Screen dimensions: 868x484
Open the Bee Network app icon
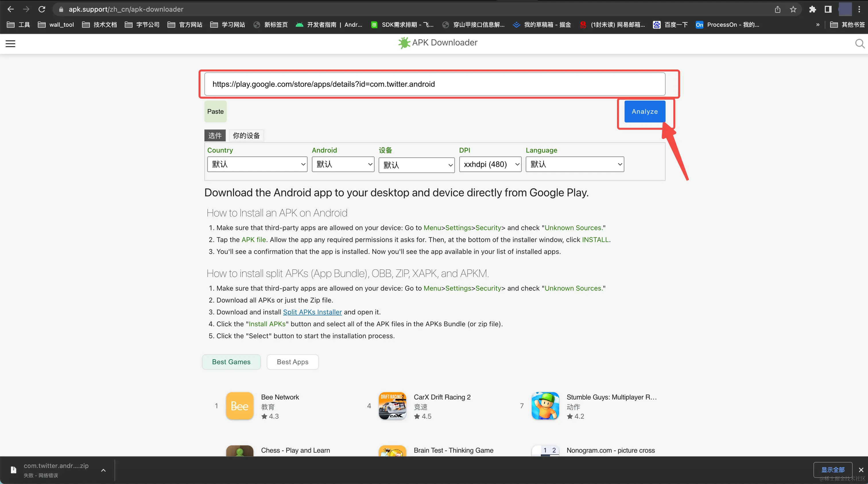coord(240,406)
